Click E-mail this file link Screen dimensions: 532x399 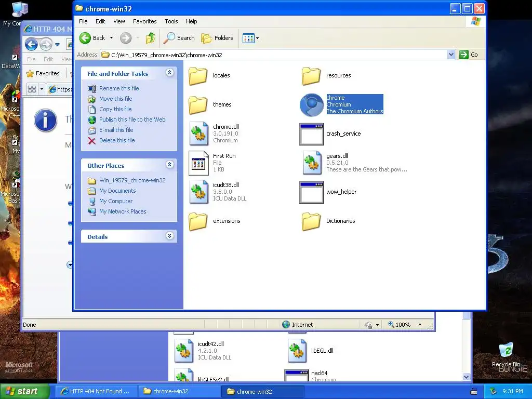pyautogui.click(x=116, y=130)
